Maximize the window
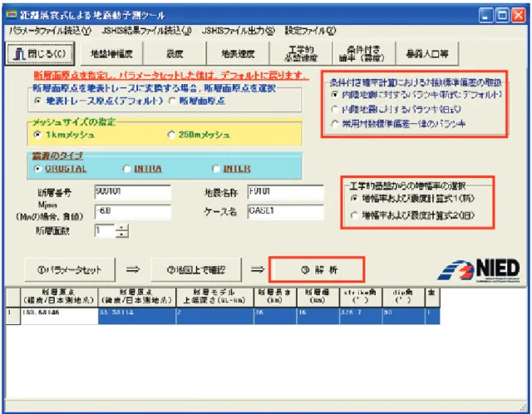The width and height of the screenshot is (532, 414). pos(502,15)
